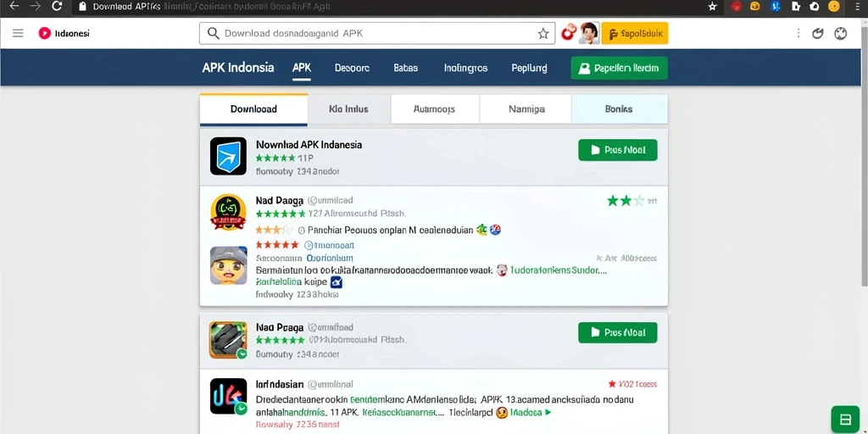868x434 pixels.
Task: Go forward with the browser forward arrow
Action: pos(35,6)
